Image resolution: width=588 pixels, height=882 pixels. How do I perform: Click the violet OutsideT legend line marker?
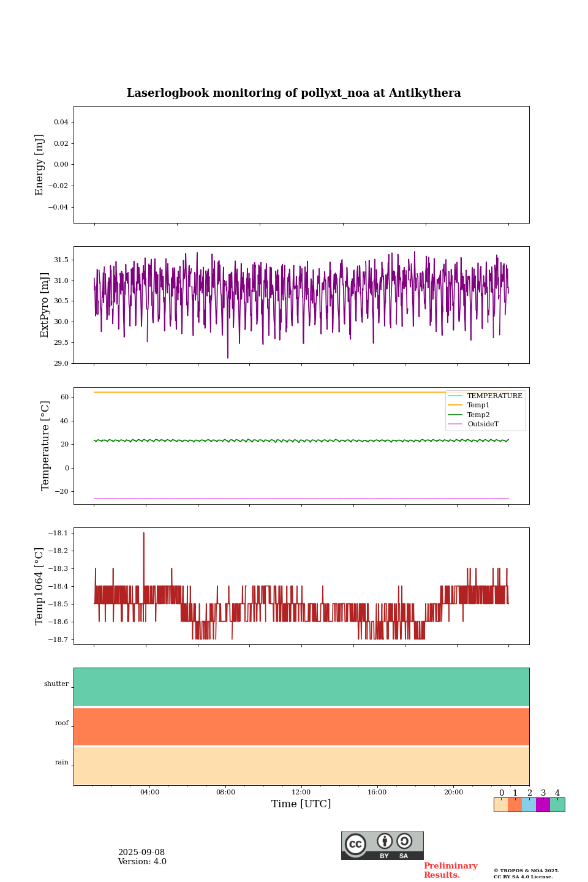pyautogui.click(x=455, y=424)
